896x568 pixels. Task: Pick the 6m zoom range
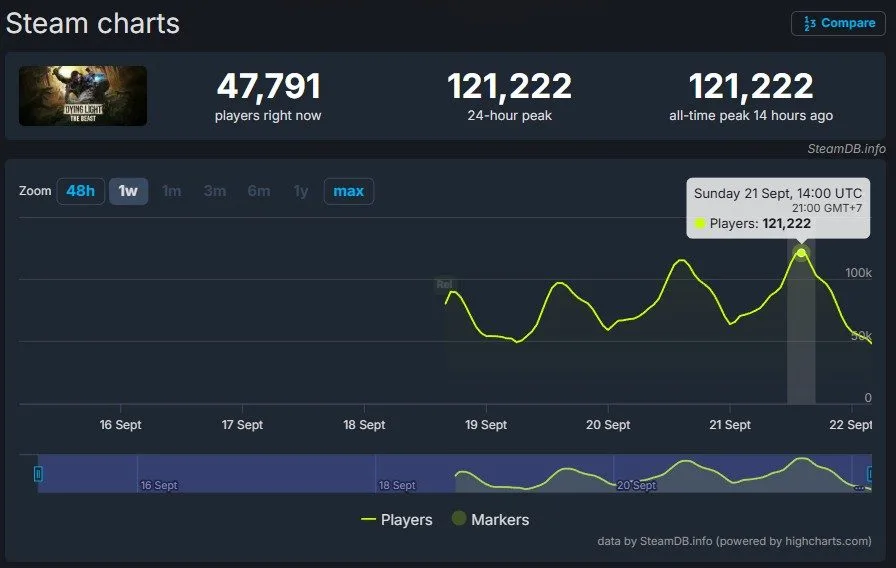pyautogui.click(x=258, y=190)
